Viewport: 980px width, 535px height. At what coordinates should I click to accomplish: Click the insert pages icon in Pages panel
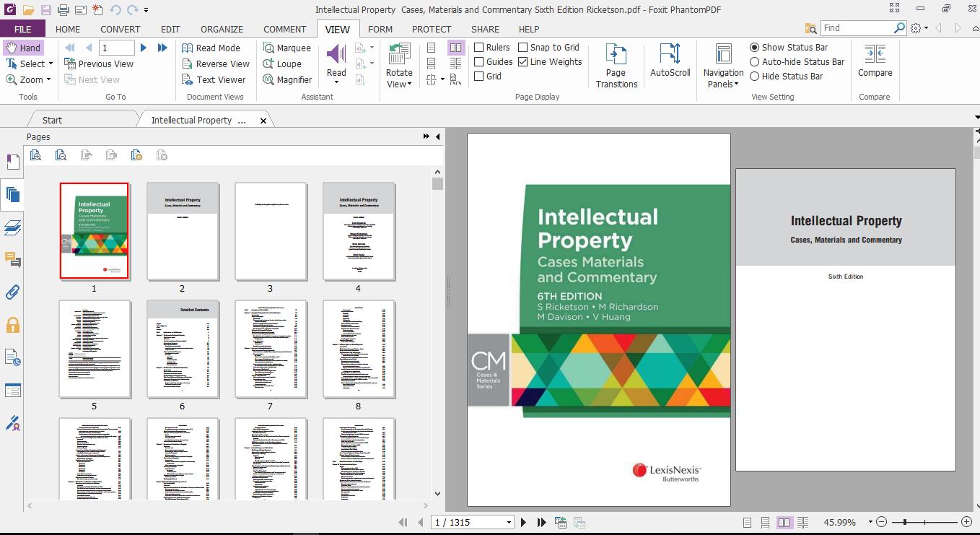pos(136,155)
